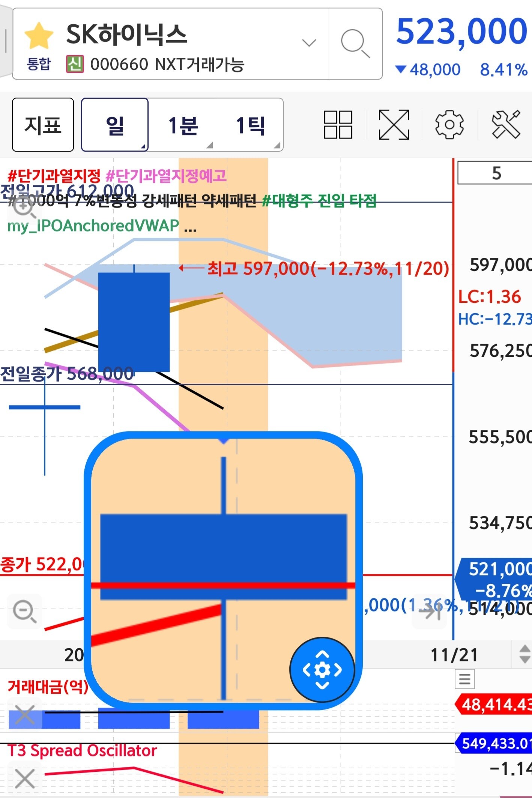Image resolution: width=532 pixels, height=798 pixels.
Task: Click the red 종가 522,0 label
Action: click(42, 565)
